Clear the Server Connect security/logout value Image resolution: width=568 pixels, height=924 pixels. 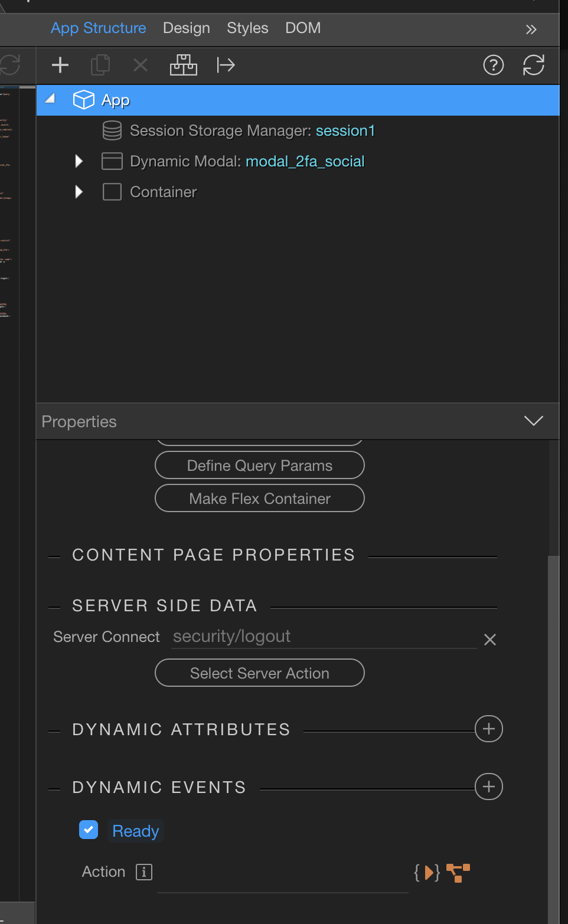tap(489, 640)
